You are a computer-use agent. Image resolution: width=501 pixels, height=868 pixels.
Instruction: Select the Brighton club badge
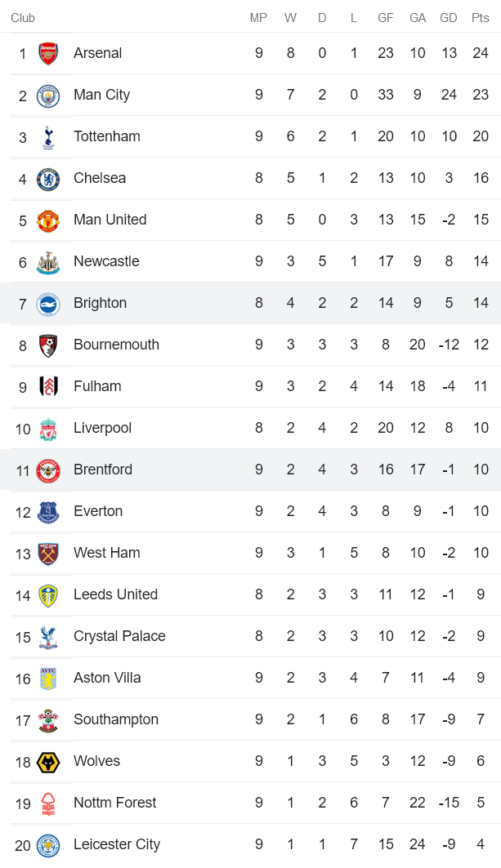pos(48,304)
